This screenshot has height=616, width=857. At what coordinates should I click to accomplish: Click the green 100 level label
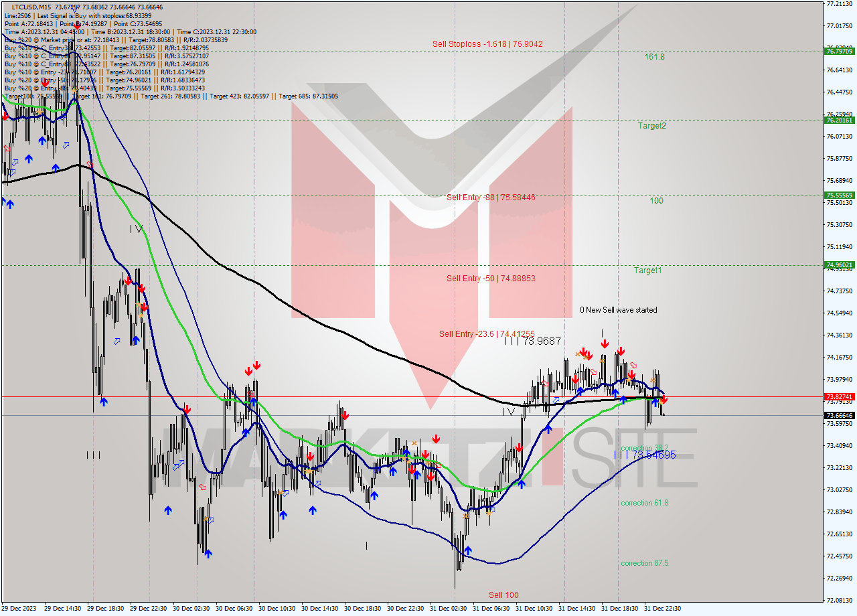point(656,201)
